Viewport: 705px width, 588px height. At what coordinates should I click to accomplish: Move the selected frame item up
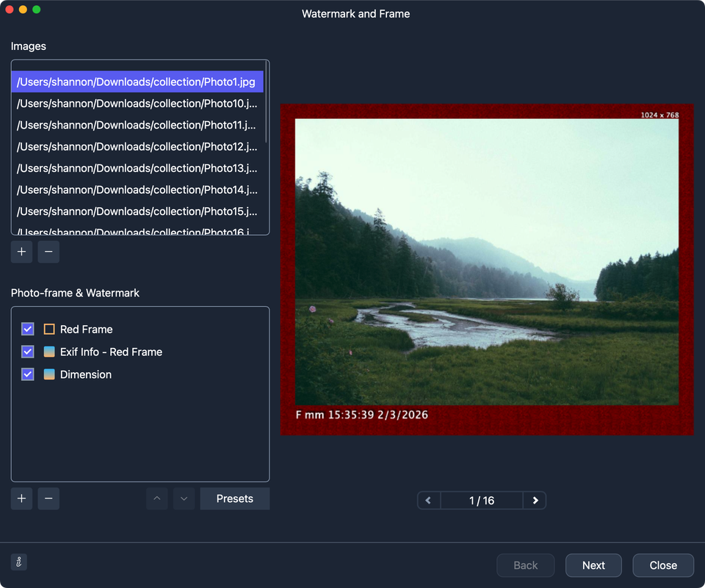pos(156,498)
